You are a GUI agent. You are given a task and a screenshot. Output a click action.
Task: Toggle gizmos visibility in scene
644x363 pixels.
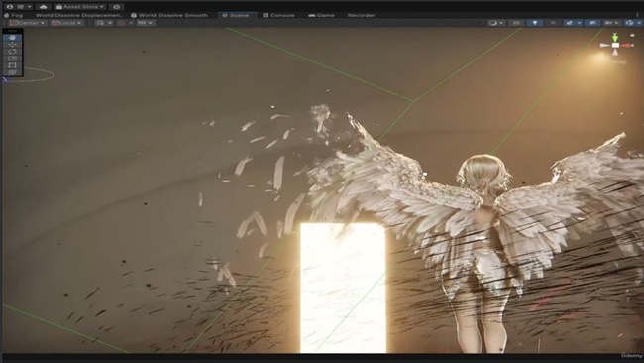[x=629, y=23]
